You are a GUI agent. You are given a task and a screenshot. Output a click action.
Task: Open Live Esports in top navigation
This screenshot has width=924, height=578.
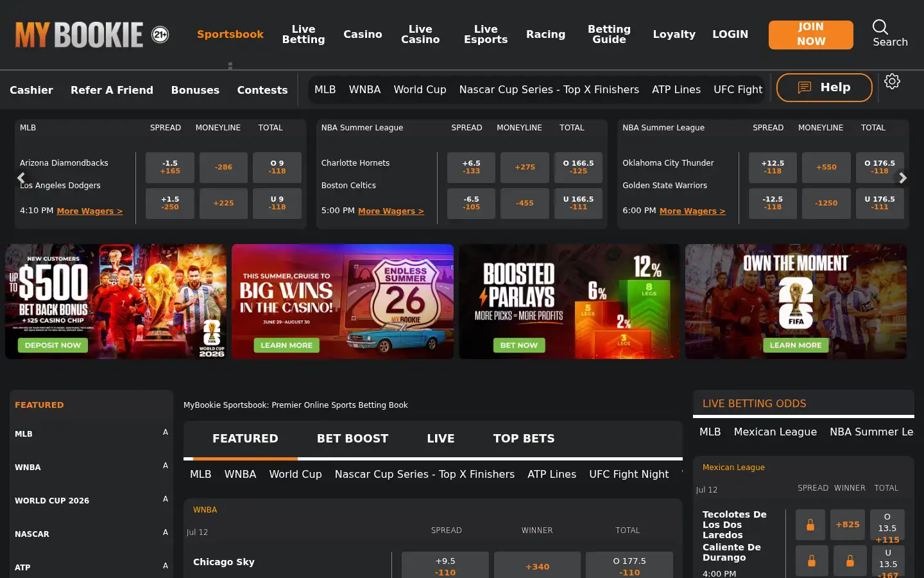click(486, 34)
